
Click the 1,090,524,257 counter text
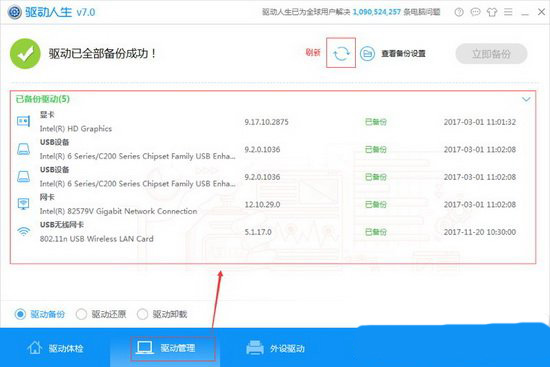coord(376,12)
